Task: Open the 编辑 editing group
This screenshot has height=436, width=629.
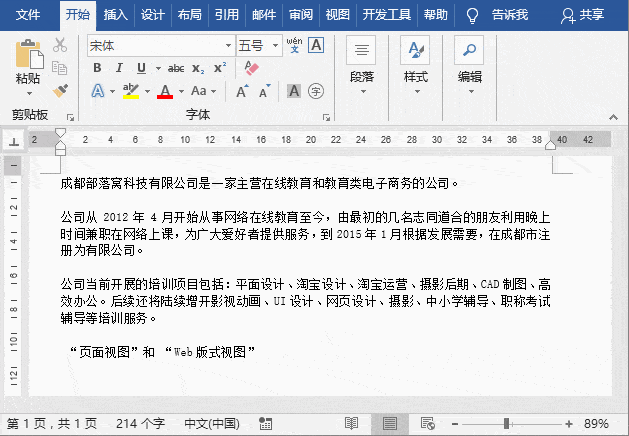Action: 470,66
